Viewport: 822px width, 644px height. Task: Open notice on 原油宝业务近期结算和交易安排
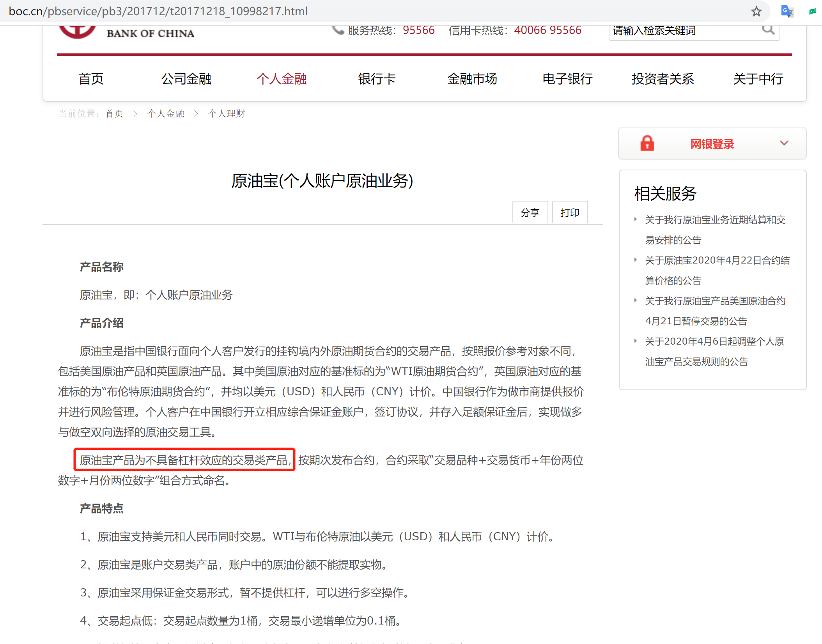(x=715, y=230)
